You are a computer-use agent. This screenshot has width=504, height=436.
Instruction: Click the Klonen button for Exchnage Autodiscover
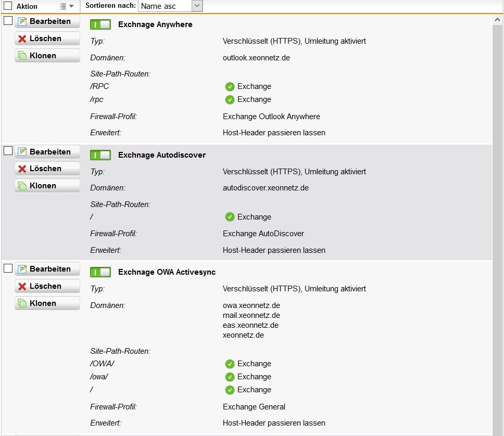pos(47,186)
